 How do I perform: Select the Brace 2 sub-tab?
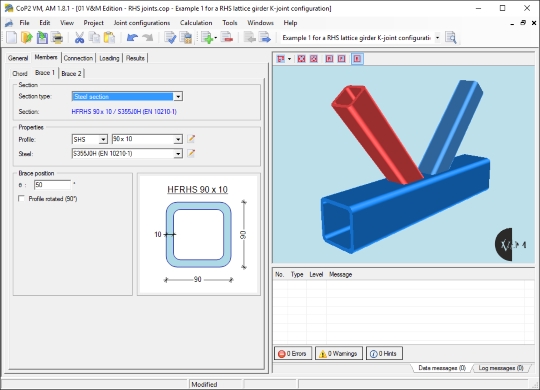(72, 73)
